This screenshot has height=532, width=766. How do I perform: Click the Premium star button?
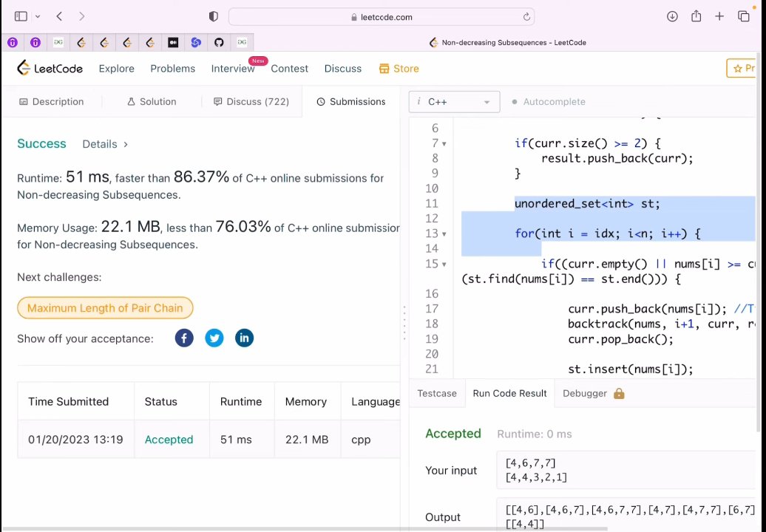pyautogui.click(x=742, y=69)
